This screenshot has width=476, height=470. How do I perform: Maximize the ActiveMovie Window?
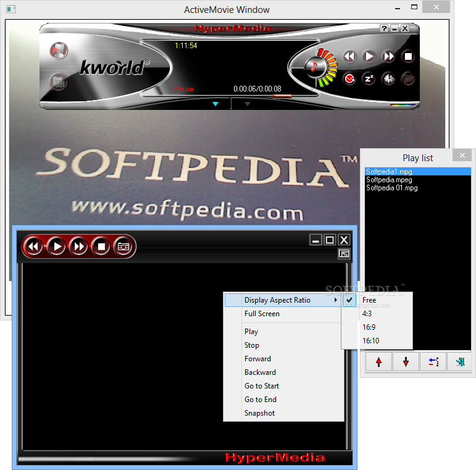[x=414, y=7]
